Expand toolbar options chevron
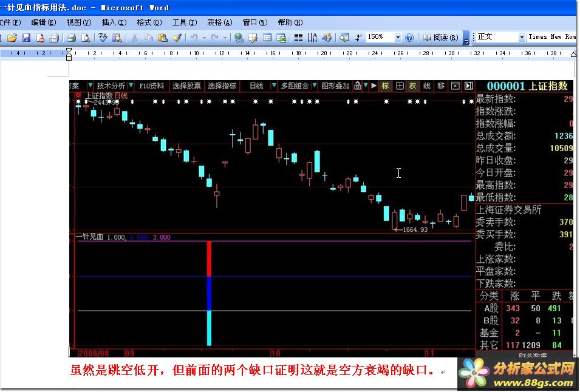This screenshot has width=580, height=392. 466,38
